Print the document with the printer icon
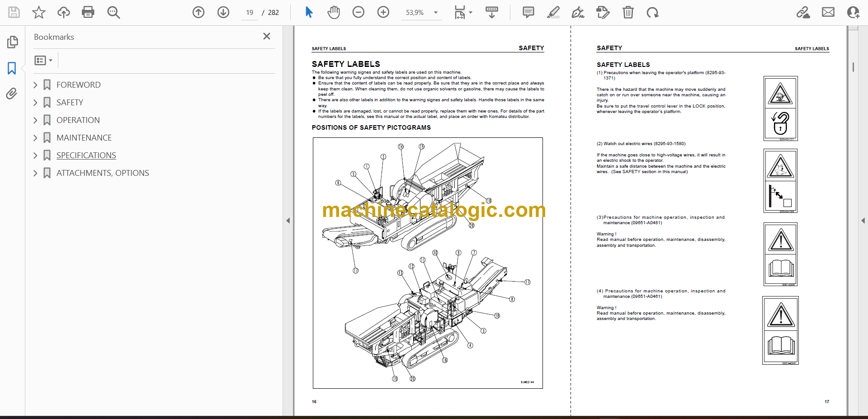868x419 pixels. coord(88,12)
